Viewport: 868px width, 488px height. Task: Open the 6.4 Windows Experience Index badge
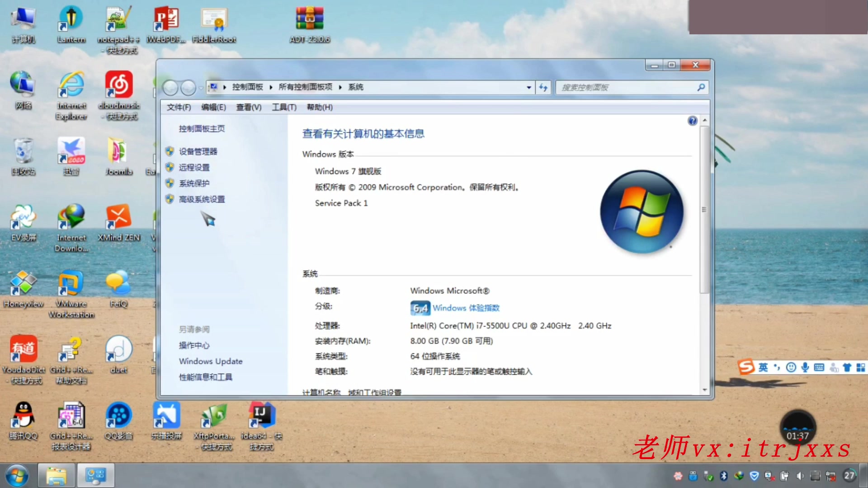(420, 308)
